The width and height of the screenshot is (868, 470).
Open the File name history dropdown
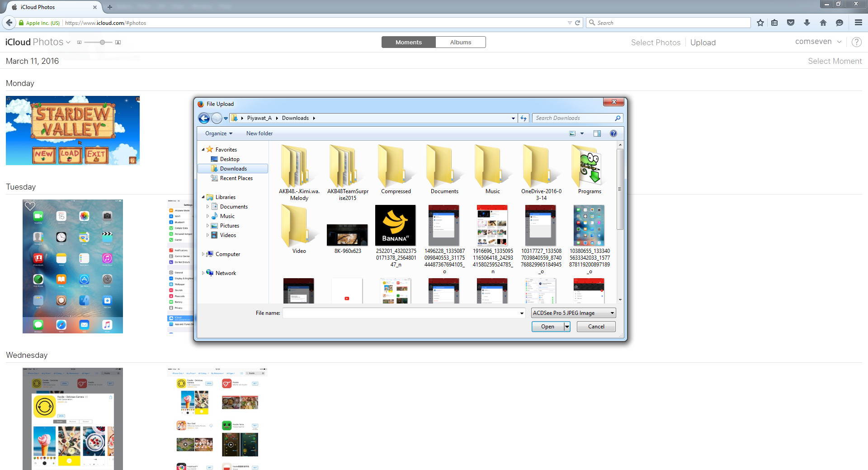522,313
